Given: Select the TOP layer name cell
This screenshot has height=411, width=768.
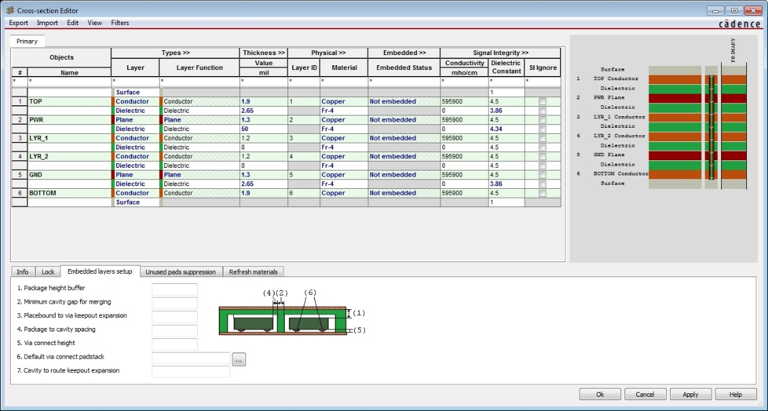Looking at the screenshot, I should [x=69, y=101].
